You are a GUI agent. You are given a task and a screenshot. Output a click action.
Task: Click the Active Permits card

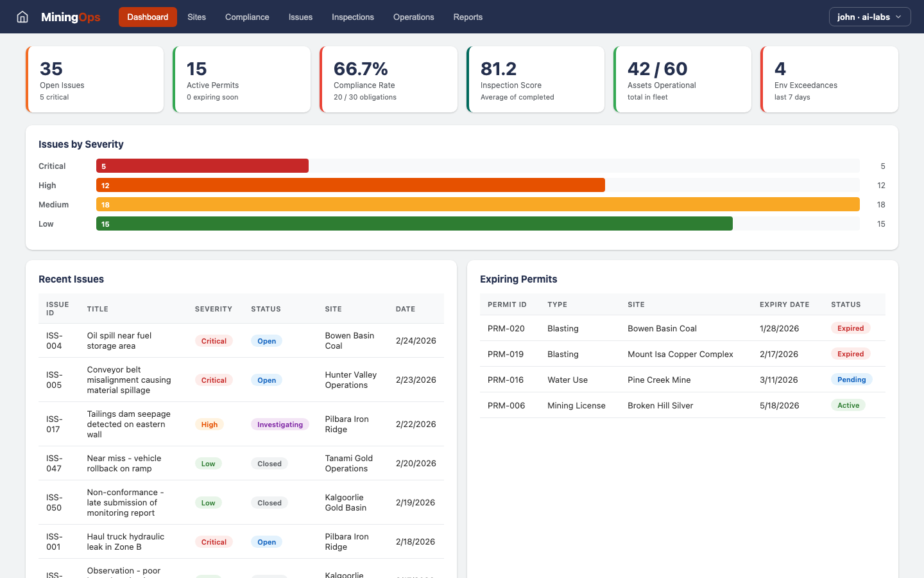click(242, 79)
